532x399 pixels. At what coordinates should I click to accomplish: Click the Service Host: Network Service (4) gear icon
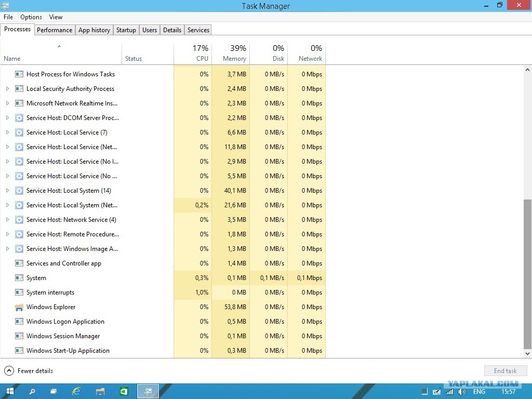coord(19,220)
